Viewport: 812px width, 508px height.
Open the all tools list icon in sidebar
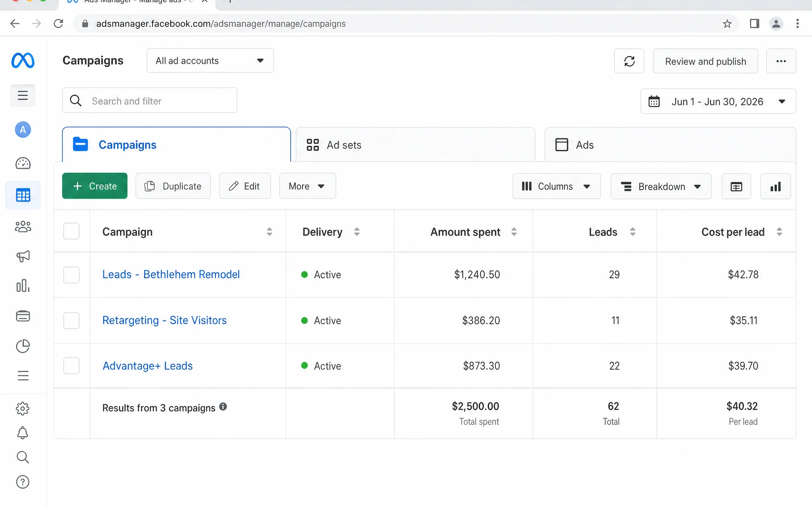point(23,376)
